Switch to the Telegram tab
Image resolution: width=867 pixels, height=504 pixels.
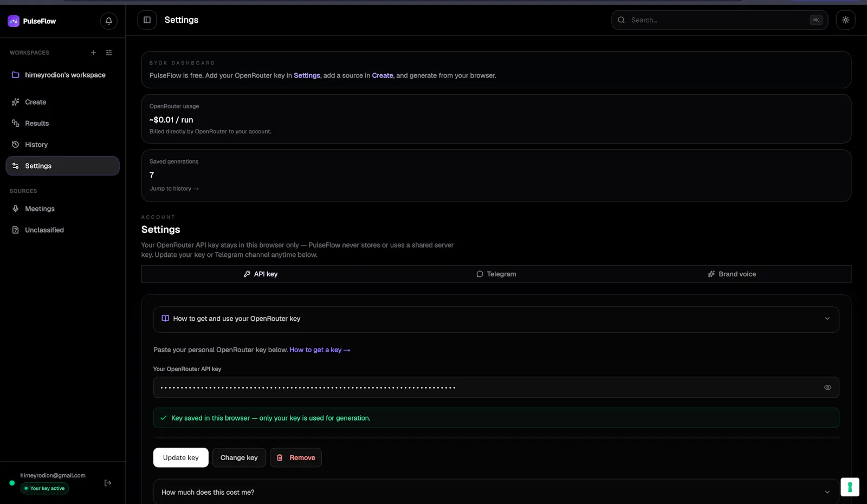[496, 274]
